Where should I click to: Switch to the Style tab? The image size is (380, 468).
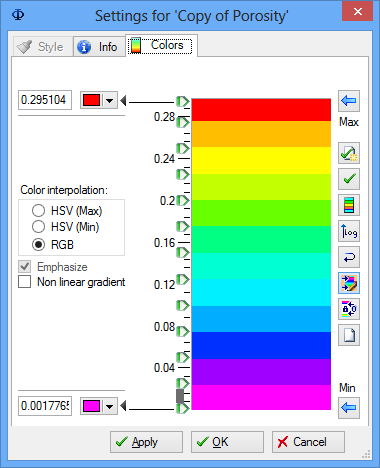[43, 47]
